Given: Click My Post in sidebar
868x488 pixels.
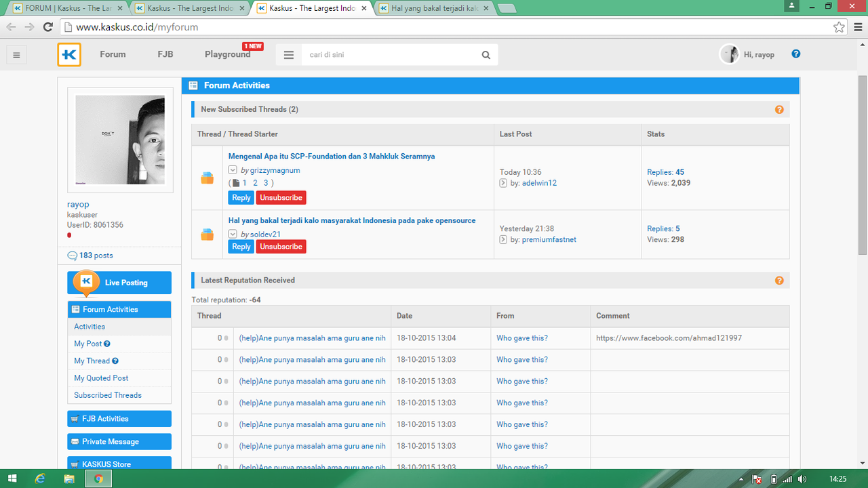Looking at the screenshot, I should (x=88, y=344).
